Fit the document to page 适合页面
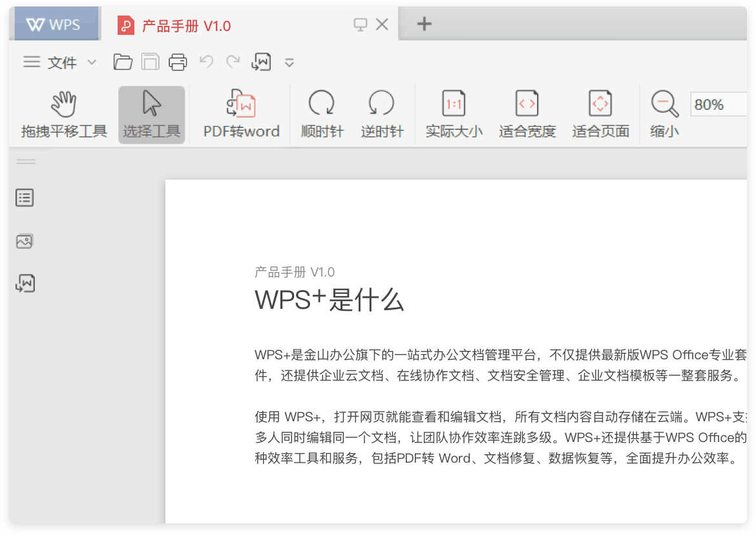 click(x=600, y=114)
